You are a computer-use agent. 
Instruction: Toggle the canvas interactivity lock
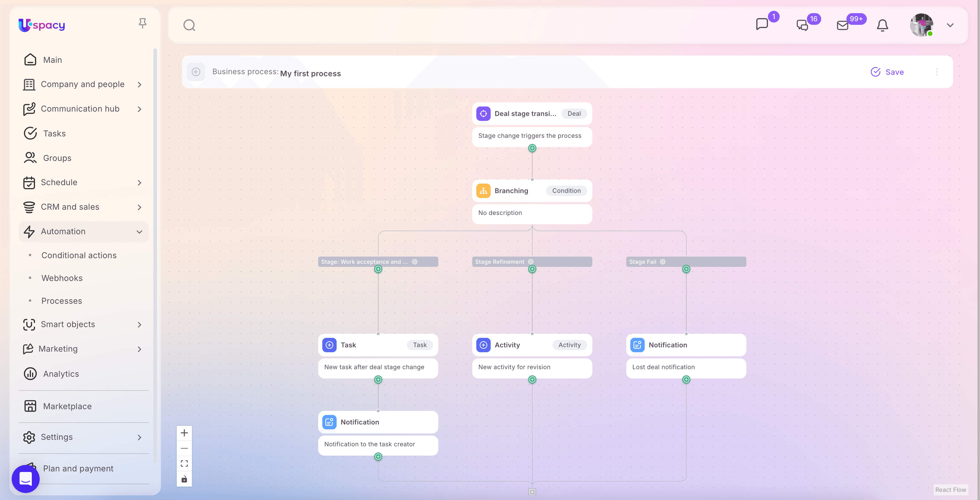[184, 479]
